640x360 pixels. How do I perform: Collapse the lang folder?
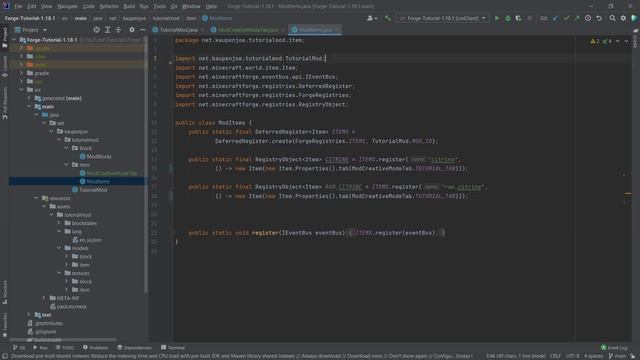pyautogui.click(x=60, y=231)
